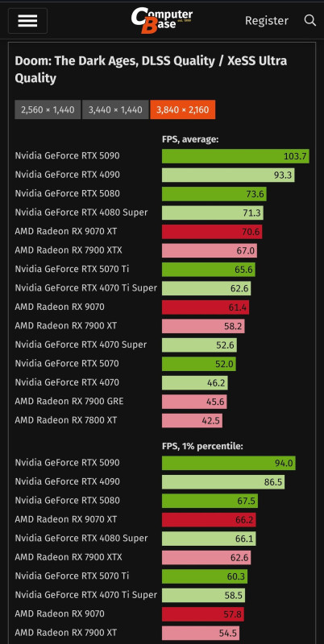Open the search magnifier icon

pyautogui.click(x=310, y=20)
